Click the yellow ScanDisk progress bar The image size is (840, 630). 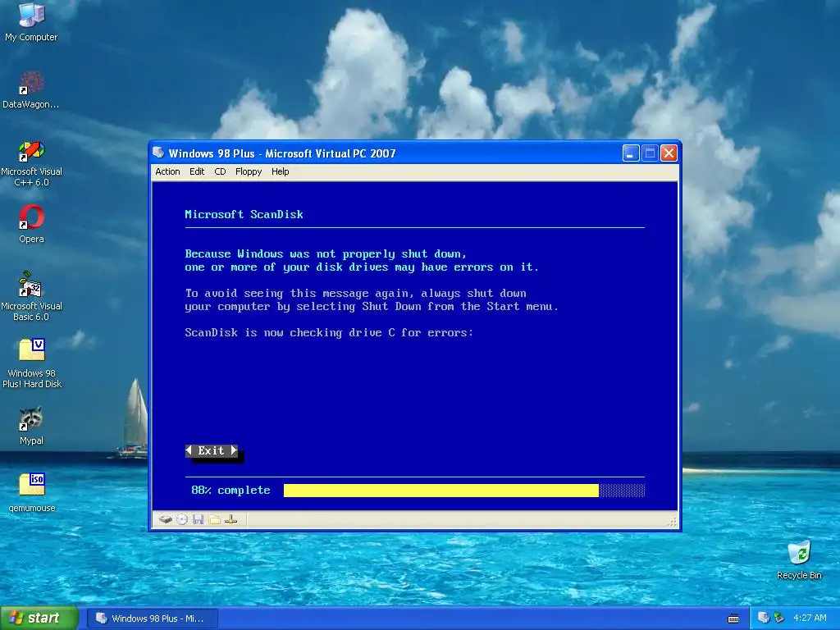[x=441, y=491]
